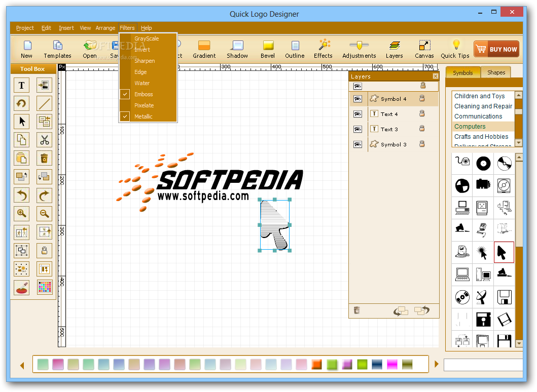Switch to the Shapes tab
The width and height of the screenshot is (537, 392).
click(496, 72)
